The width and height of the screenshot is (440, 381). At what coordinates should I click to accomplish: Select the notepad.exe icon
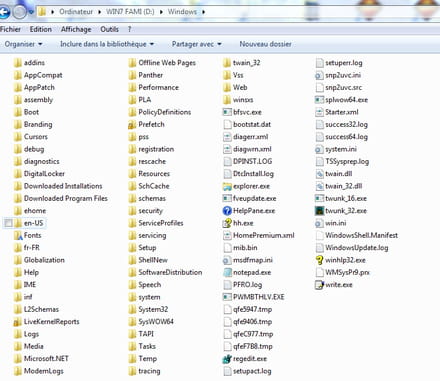[x=227, y=272]
